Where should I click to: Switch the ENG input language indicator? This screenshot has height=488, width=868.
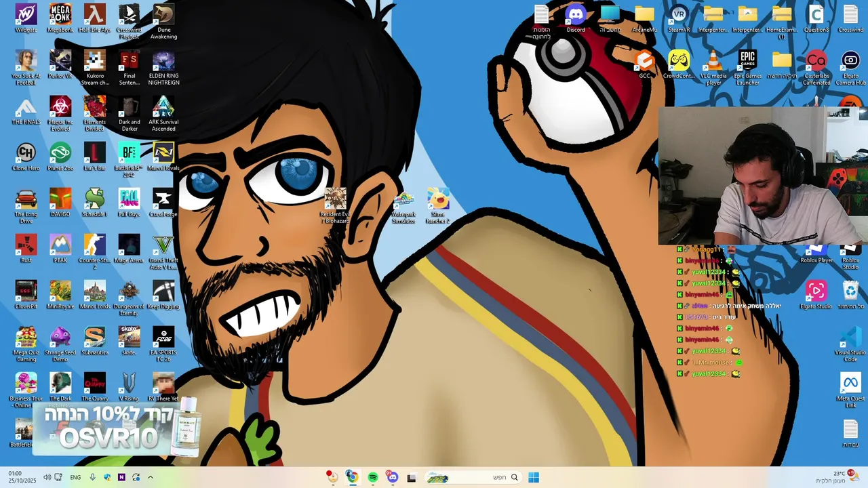[75, 477]
